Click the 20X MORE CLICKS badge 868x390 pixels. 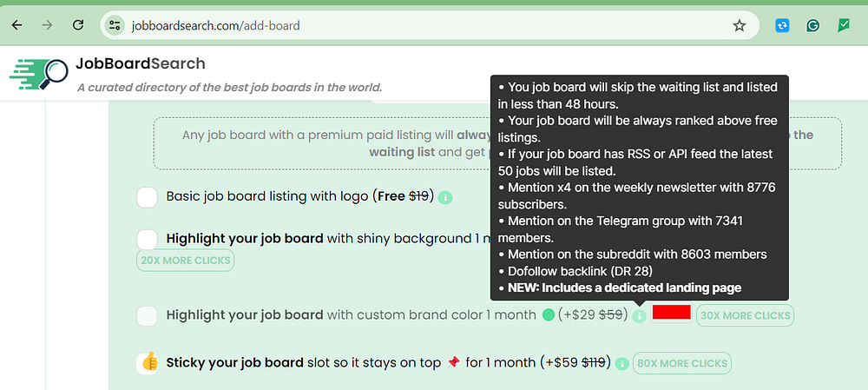(x=185, y=260)
